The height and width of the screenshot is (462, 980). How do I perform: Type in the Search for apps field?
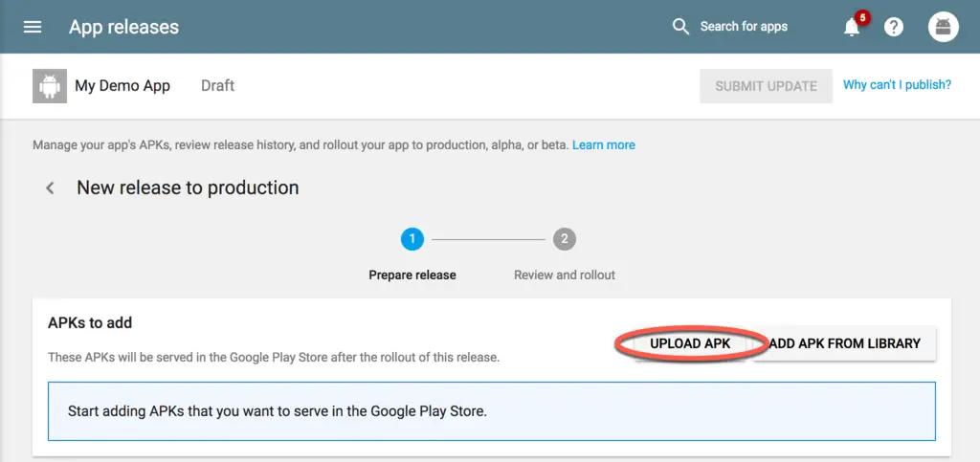(744, 27)
